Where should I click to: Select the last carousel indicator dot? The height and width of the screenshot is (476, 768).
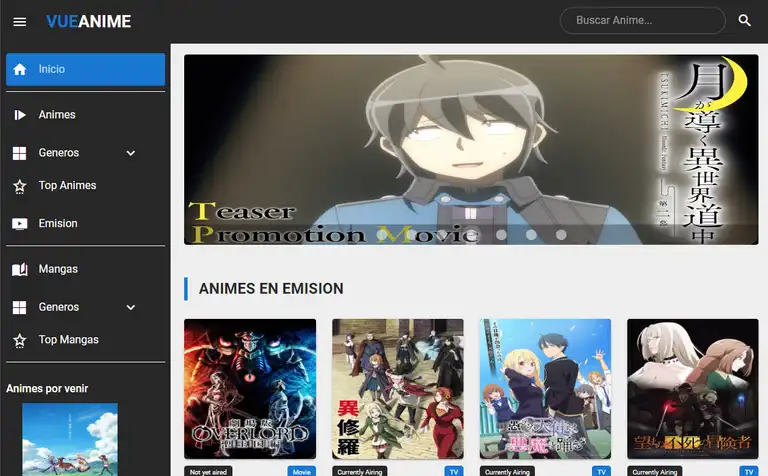point(561,235)
